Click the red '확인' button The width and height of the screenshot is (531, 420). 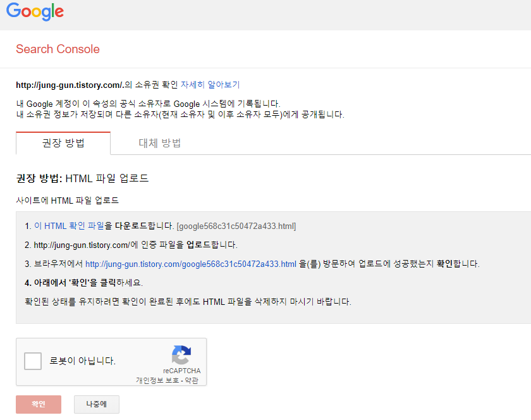coord(39,404)
